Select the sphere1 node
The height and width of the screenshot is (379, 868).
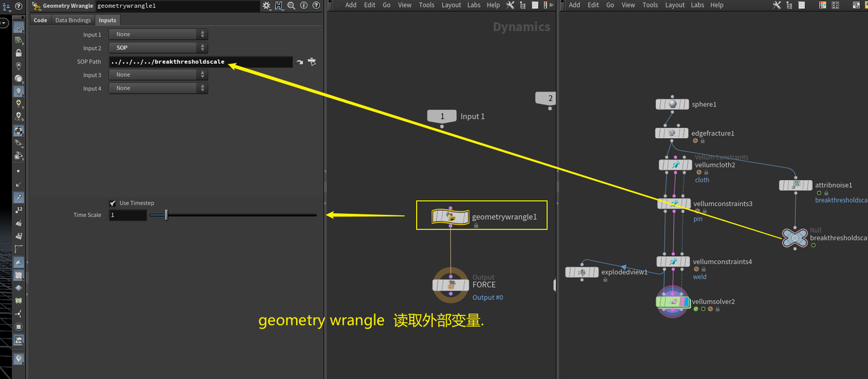point(672,104)
